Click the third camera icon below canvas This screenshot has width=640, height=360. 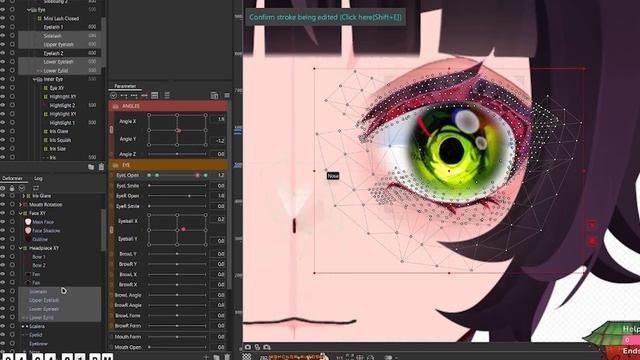tap(267, 347)
